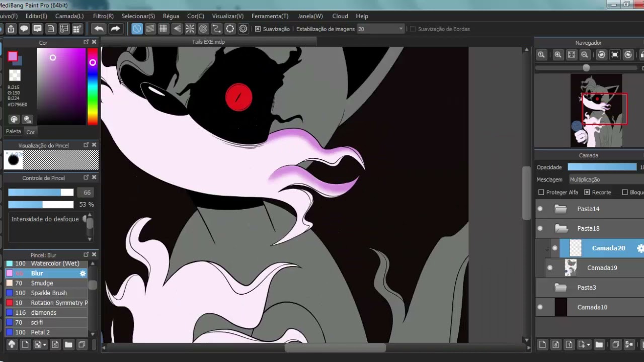The width and height of the screenshot is (644, 362).
Task: Open the Editar(E) menu
Action: 36,16
